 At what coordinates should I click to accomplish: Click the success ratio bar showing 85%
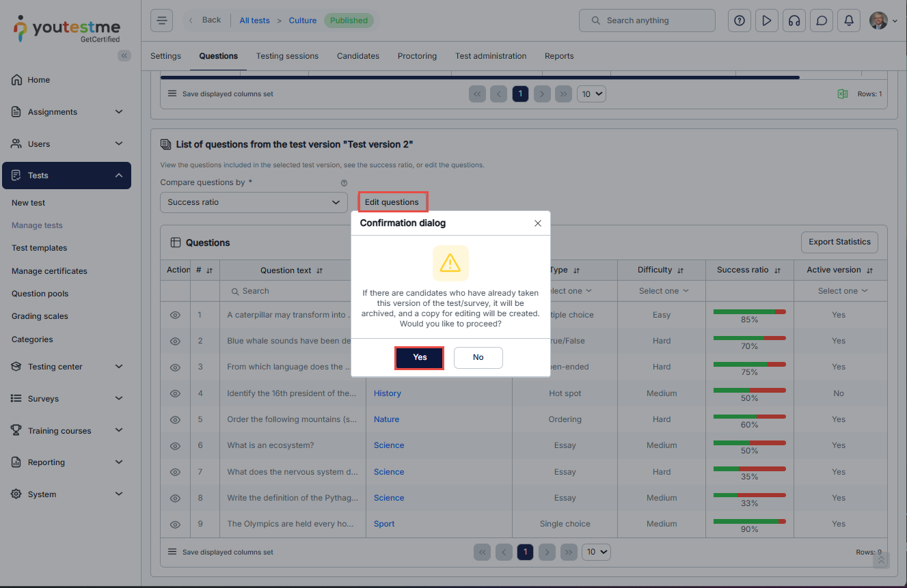749,312
